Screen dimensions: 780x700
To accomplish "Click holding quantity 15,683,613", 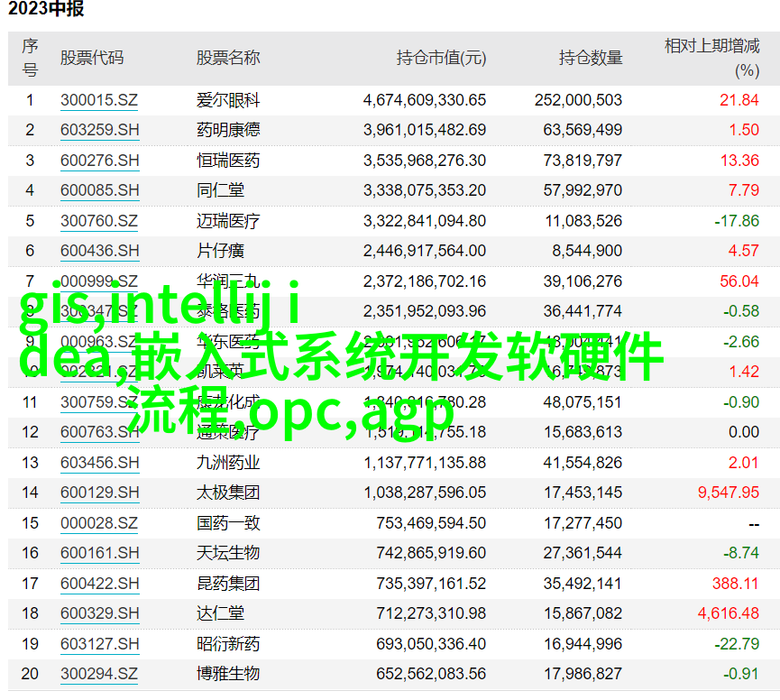I will coord(583,432).
